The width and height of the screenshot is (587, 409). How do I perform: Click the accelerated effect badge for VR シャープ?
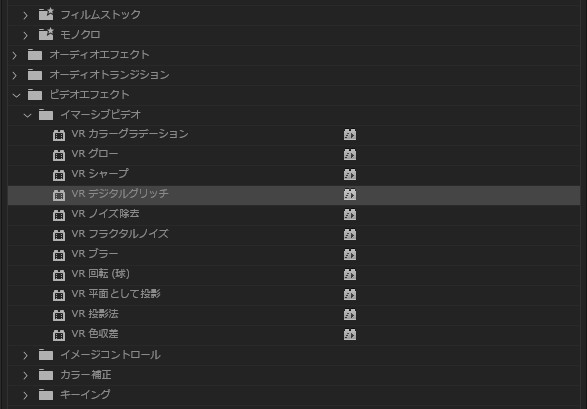click(350, 174)
